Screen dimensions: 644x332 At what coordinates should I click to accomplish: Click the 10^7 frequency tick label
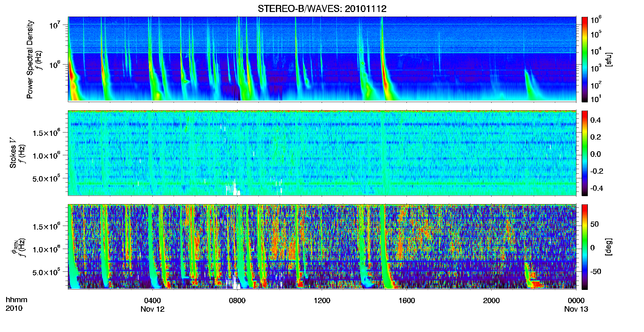[x=56, y=25]
